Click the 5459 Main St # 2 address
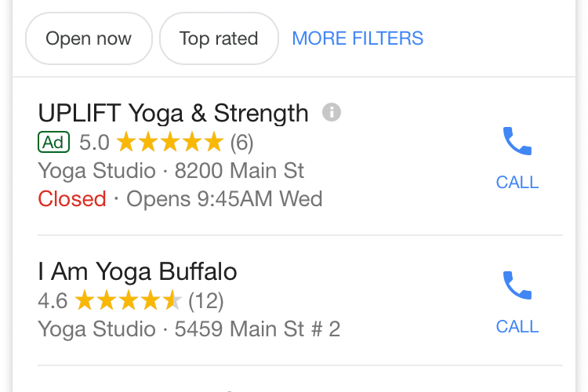 (x=257, y=329)
